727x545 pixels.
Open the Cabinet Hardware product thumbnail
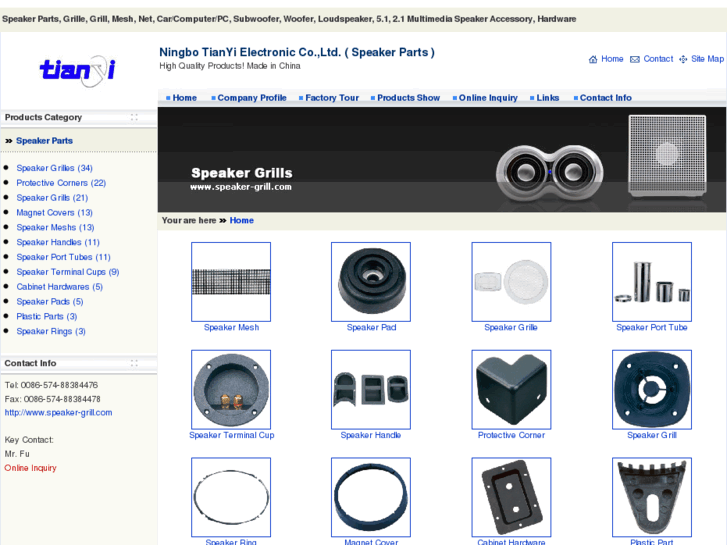click(x=511, y=497)
